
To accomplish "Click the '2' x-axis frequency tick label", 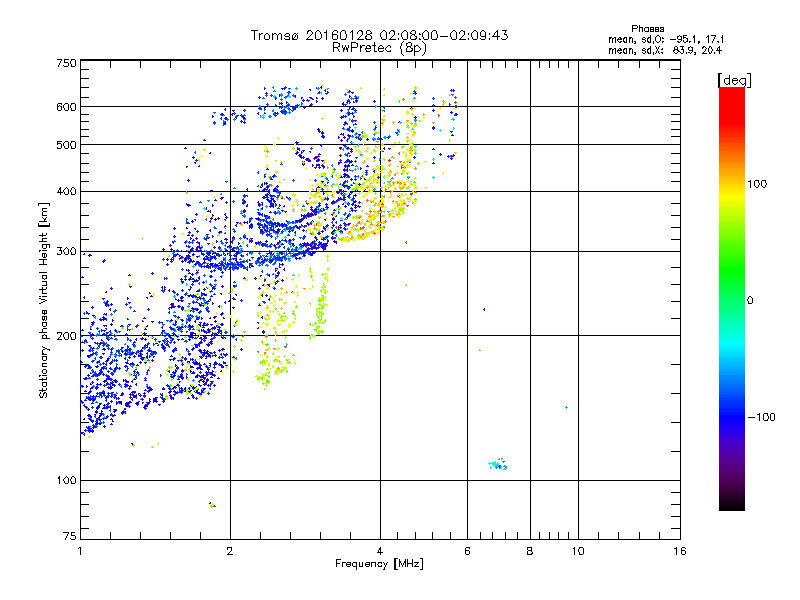I will pyautogui.click(x=230, y=551).
